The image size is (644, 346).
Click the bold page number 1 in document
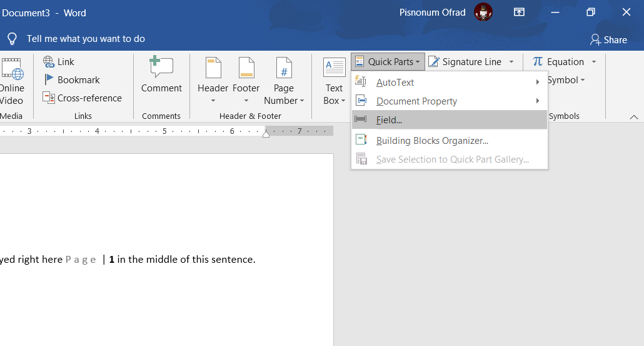pyautogui.click(x=111, y=259)
